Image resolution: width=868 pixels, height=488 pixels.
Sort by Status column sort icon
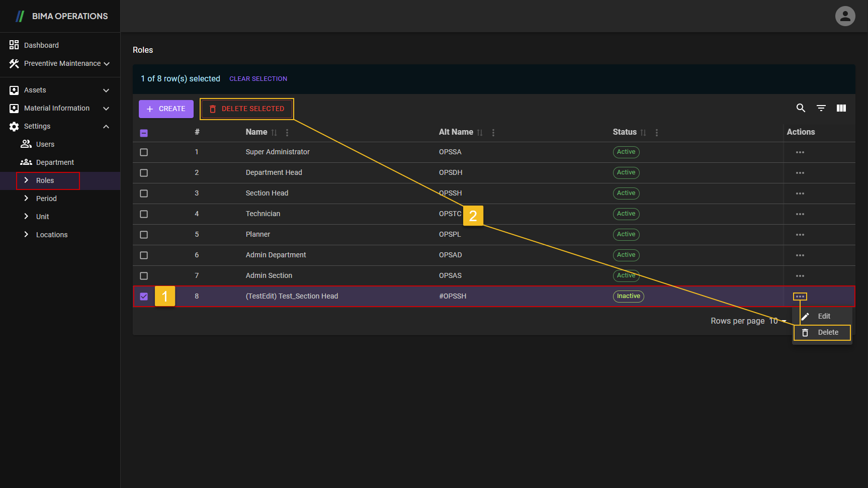click(643, 133)
